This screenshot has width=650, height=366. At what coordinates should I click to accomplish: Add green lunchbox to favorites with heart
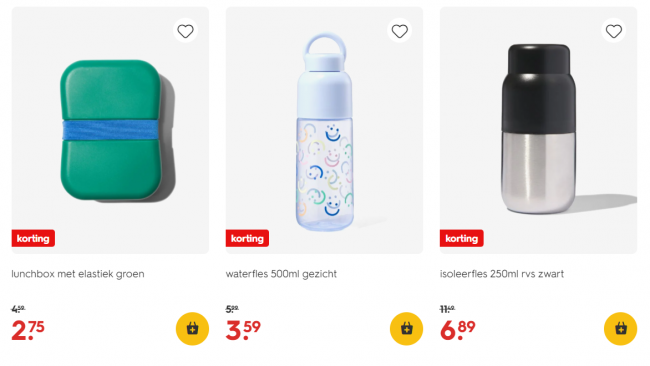coord(185,31)
